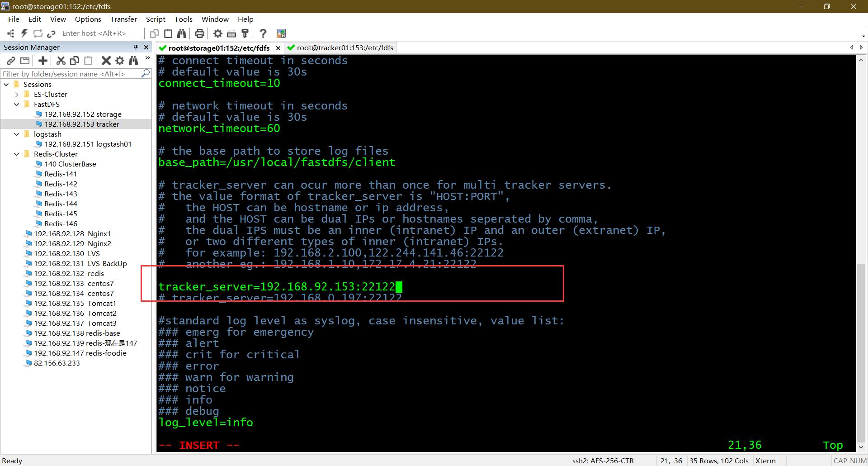
Task: Collapse the logstash folder
Action: 17,134
